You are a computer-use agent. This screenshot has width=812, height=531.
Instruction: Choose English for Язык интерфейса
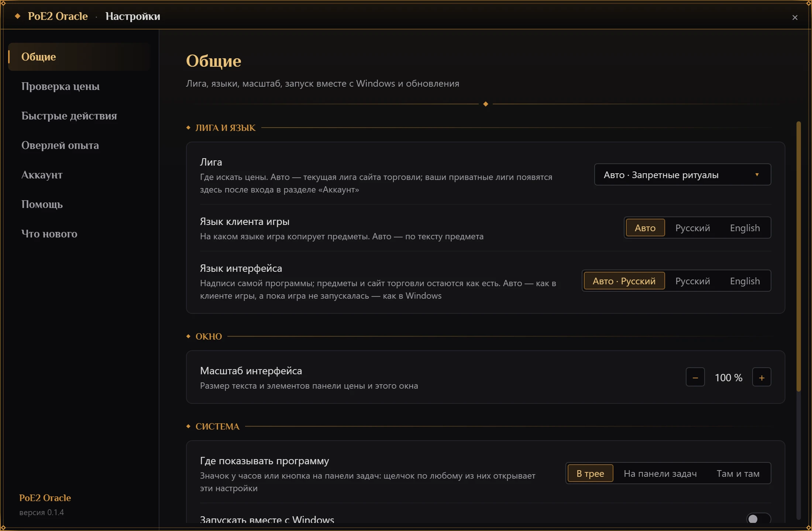click(x=745, y=281)
